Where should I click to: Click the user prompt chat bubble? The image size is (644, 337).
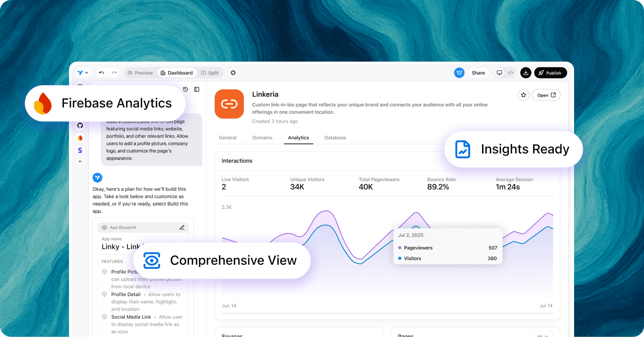pyautogui.click(x=152, y=139)
